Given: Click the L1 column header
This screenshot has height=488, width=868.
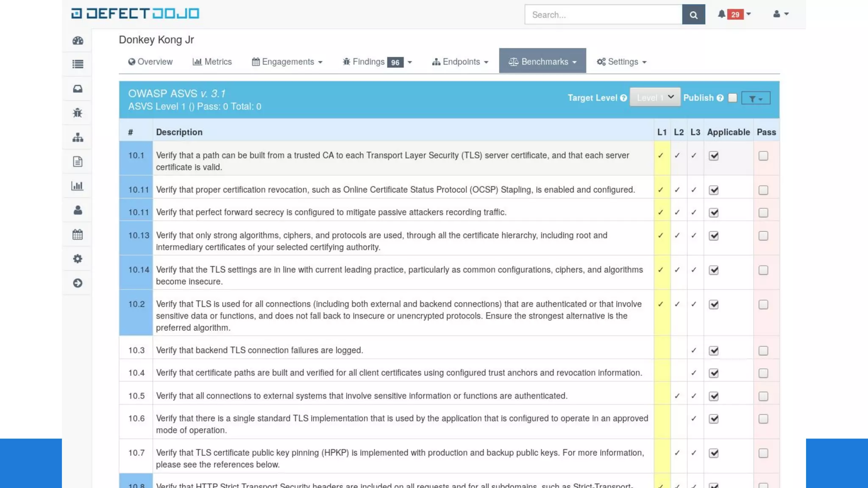Looking at the screenshot, I should tap(662, 132).
